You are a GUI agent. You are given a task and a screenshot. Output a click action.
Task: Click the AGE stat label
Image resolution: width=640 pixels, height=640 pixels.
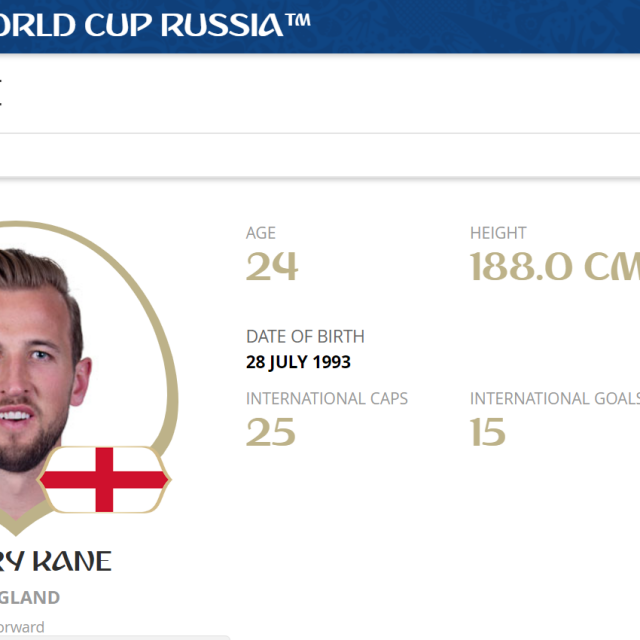point(261,233)
